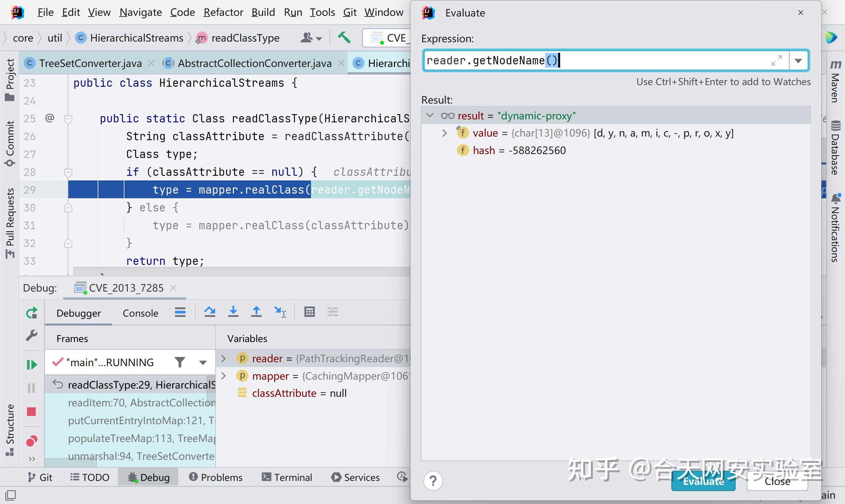845x504 pixels.
Task: Expand the value char array node
Action: [445, 133]
